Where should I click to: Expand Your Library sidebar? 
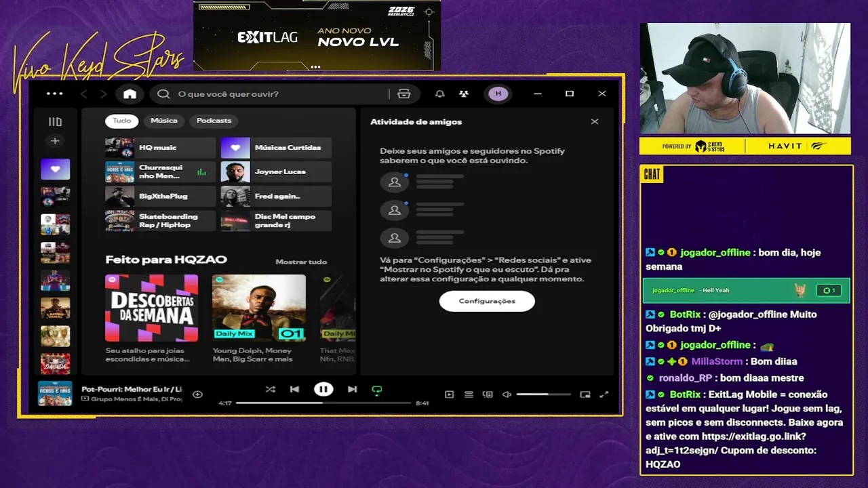pyautogui.click(x=55, y=122)
